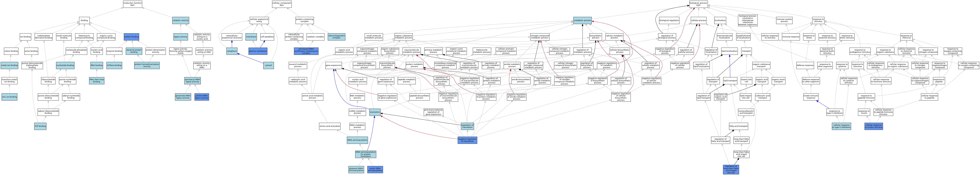Select the catalytic complex node
This screenshot has height=175, width=980.
click(x=315, y=37)
